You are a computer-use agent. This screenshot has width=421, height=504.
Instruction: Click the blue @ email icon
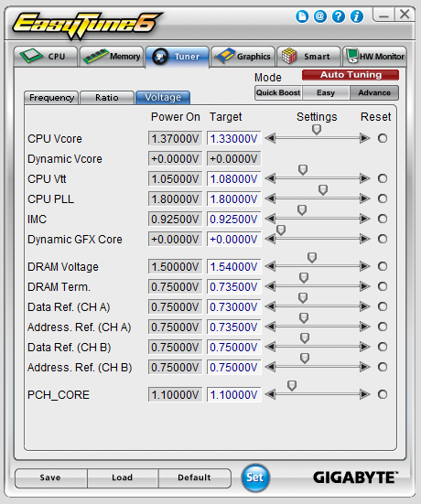point(320,16)
